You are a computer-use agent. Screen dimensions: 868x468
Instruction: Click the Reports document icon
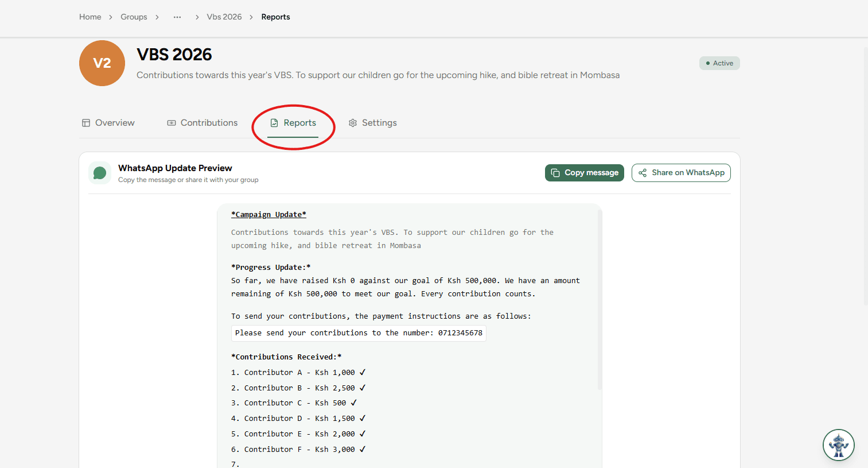[274, 123]
